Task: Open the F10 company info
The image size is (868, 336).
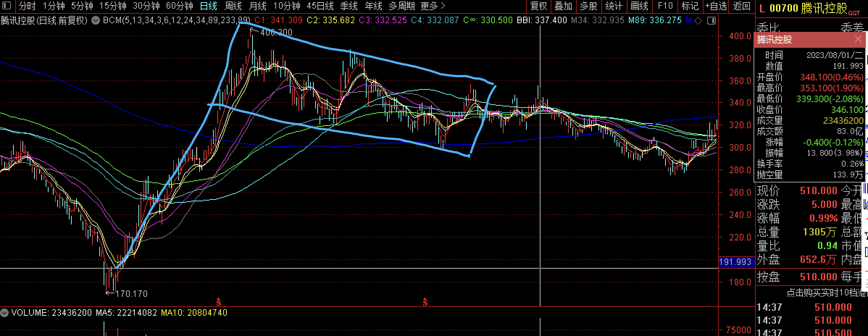Action: pyautogui.click(x=665, y=6)
